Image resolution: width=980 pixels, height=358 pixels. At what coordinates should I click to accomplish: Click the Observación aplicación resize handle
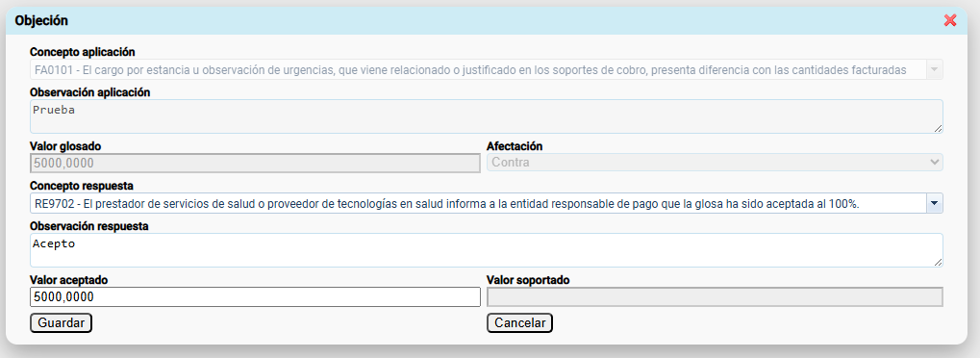pyautogui.click(x=938, y=128)
